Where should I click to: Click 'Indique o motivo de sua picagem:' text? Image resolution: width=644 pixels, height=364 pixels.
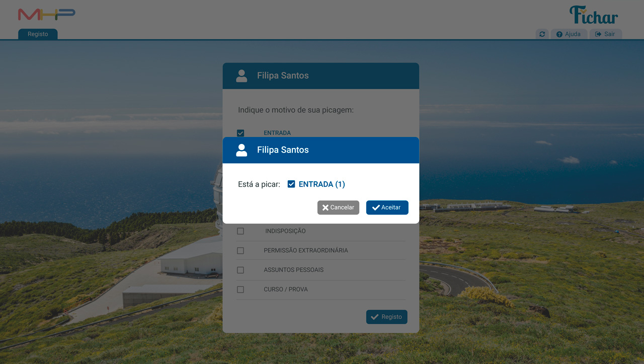(x=296, y=110)
